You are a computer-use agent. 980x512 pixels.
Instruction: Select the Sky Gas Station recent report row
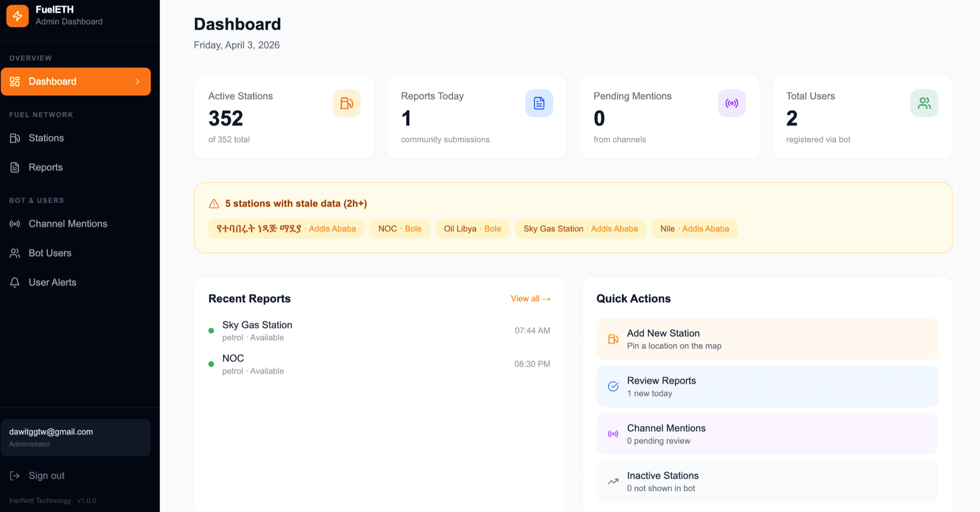(379, 331)
